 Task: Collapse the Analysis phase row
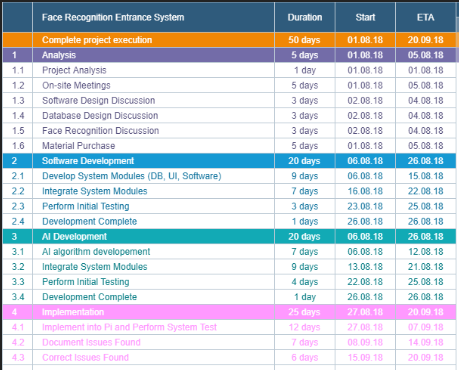[229, 55]
